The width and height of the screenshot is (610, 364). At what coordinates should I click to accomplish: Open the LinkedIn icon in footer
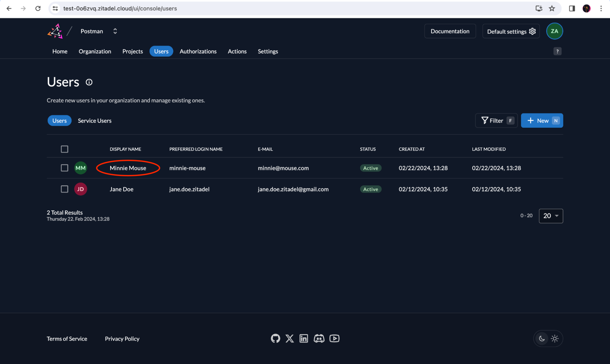click(x=304, y=338)
